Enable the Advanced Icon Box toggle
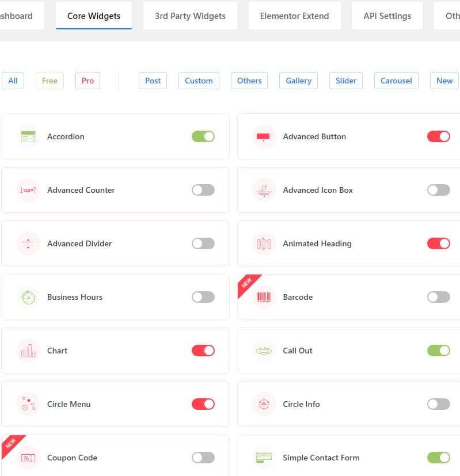The width and height of the screenshot is (460, 476). point(439,190)
